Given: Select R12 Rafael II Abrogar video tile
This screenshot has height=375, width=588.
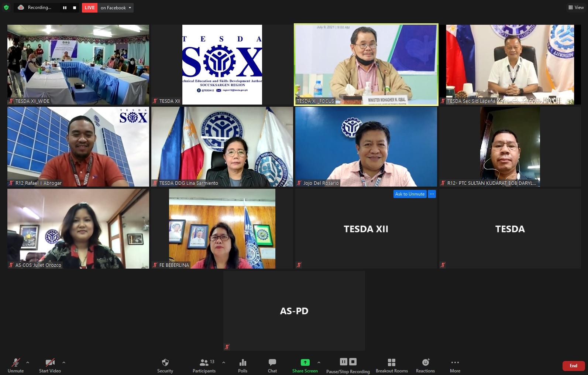Looking at the screenshot, I should pyautogui.click(x=78, y=147).
